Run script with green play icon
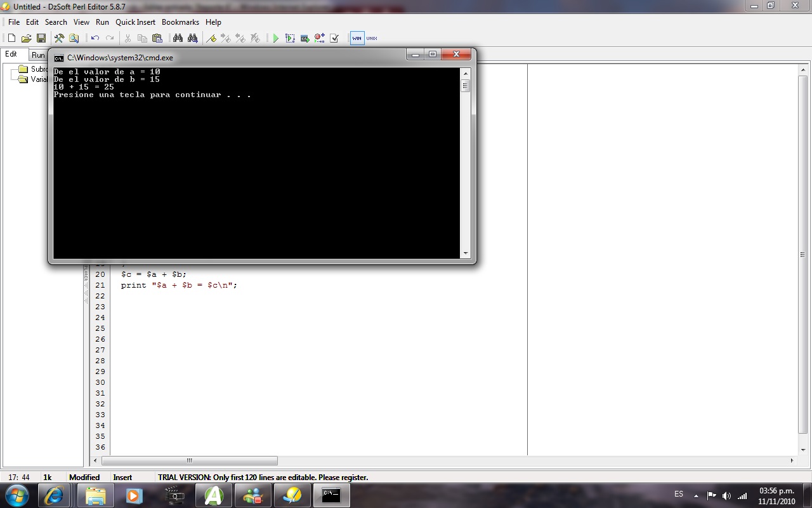This screenshot has width=812, height=508. [x=275, y=38]
